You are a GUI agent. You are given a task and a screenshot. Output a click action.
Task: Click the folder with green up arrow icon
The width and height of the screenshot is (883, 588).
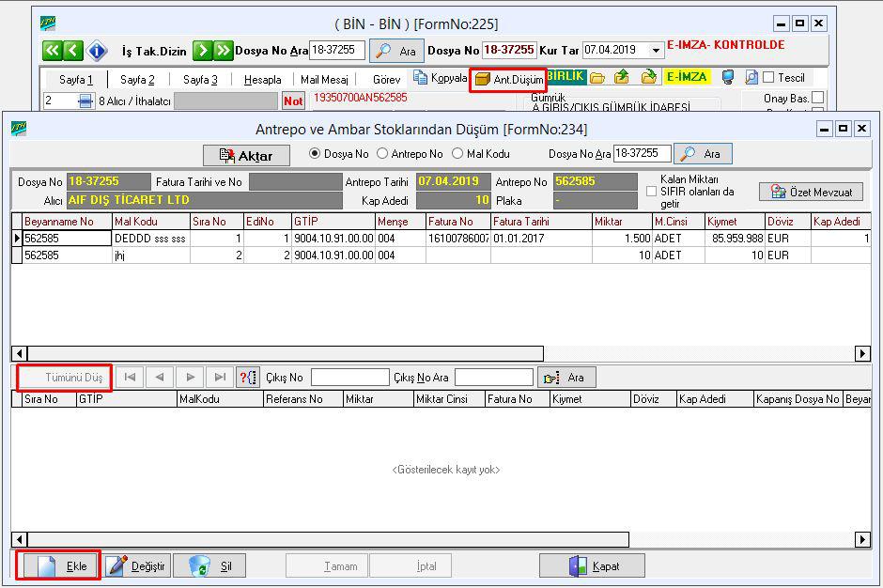point(622,77)
